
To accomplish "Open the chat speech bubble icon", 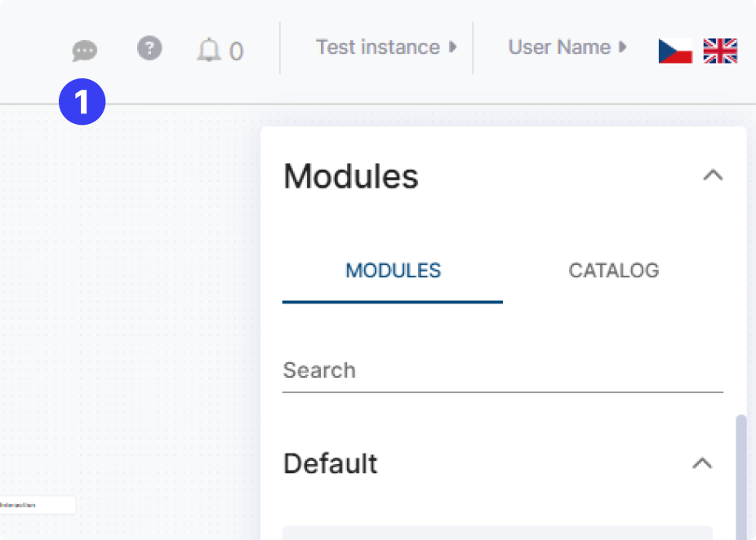I will pos(84,51).
